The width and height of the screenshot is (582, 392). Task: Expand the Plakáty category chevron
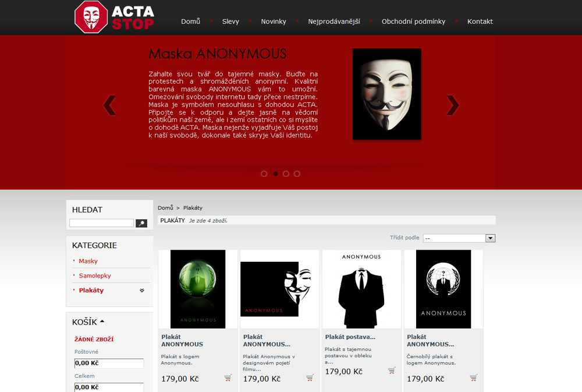click(142, 290)
